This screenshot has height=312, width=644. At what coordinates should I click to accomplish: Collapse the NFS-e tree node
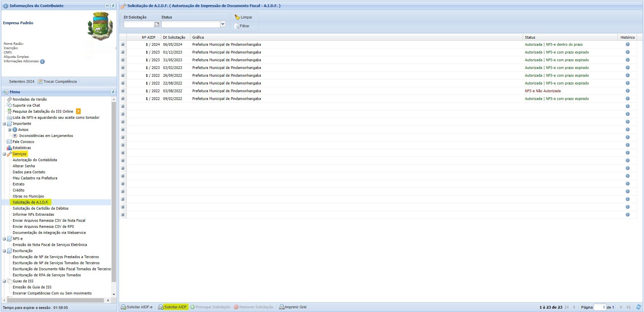click(4, 239)
